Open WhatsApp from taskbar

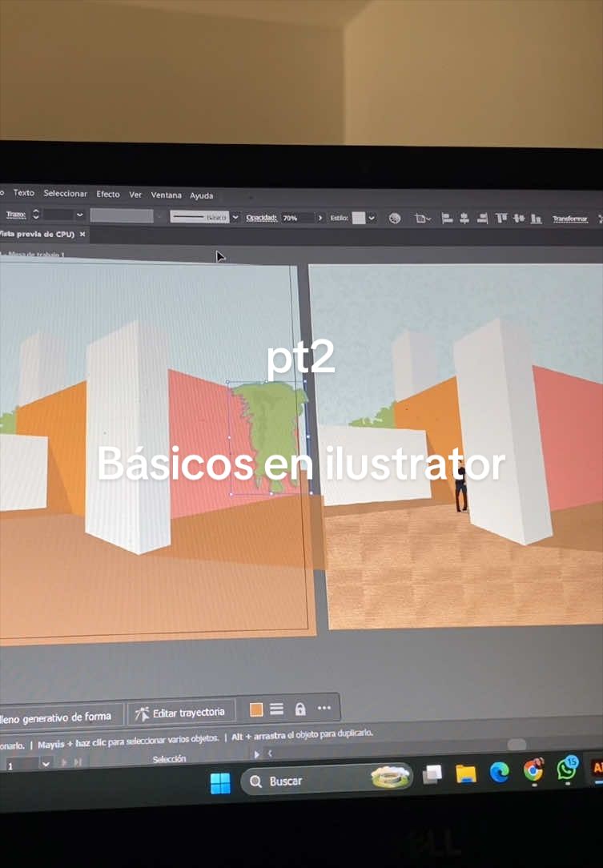567,769
